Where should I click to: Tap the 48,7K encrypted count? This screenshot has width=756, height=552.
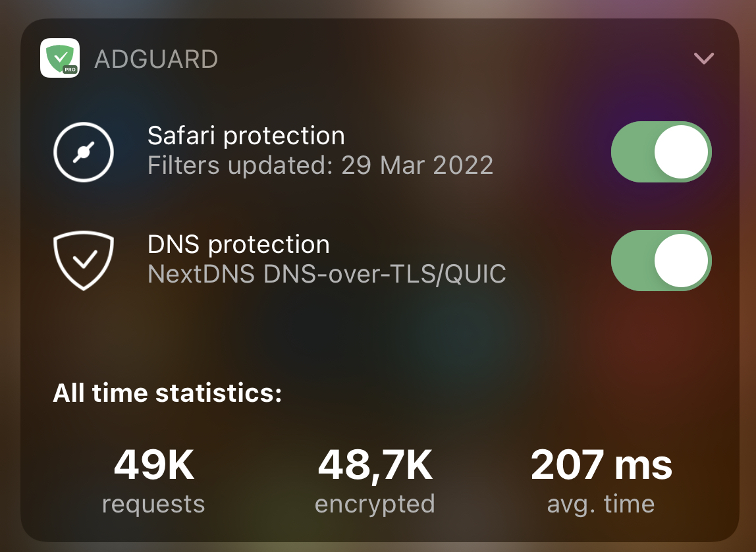point(375,466)
